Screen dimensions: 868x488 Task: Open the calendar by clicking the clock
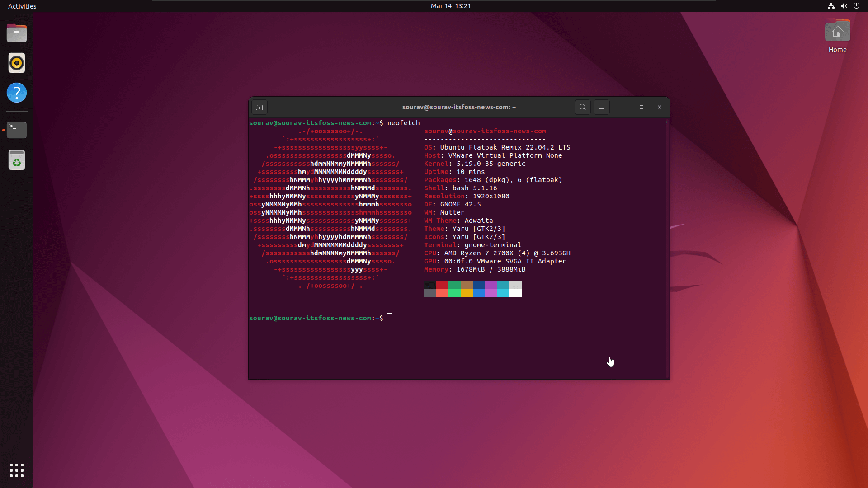[451, 6]
